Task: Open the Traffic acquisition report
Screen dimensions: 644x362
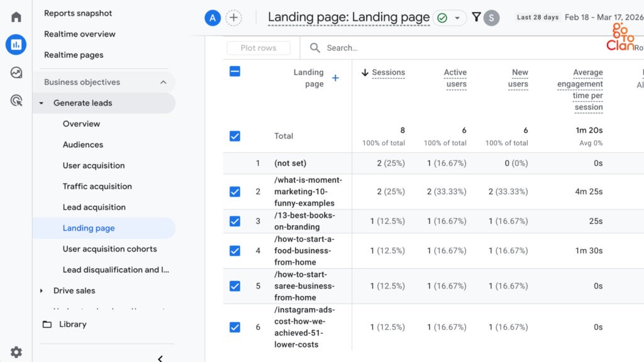Action: [97, 186]
